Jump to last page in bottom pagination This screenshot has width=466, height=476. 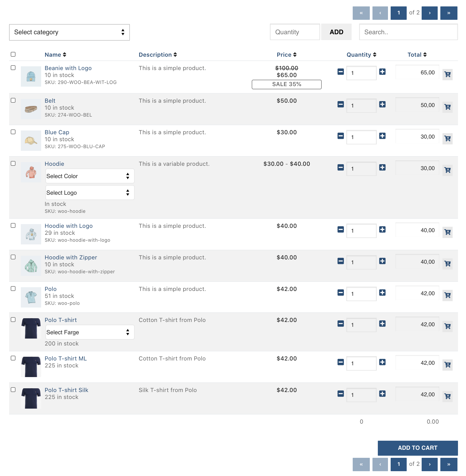pos(449,465)
